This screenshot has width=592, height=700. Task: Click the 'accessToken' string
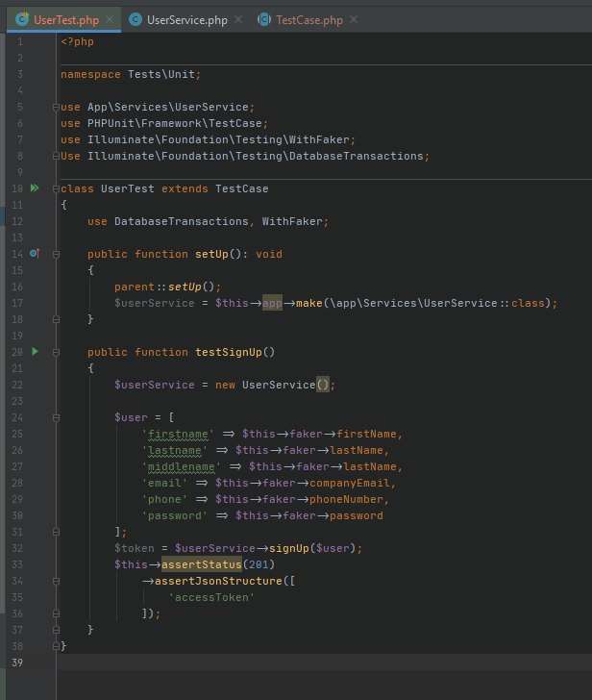pos(211,597)
